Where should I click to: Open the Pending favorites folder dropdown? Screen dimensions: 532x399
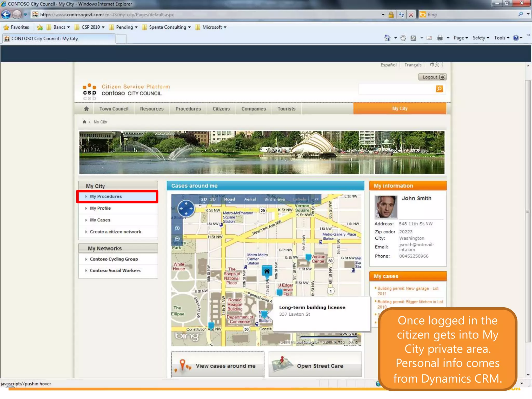[123, 27]
